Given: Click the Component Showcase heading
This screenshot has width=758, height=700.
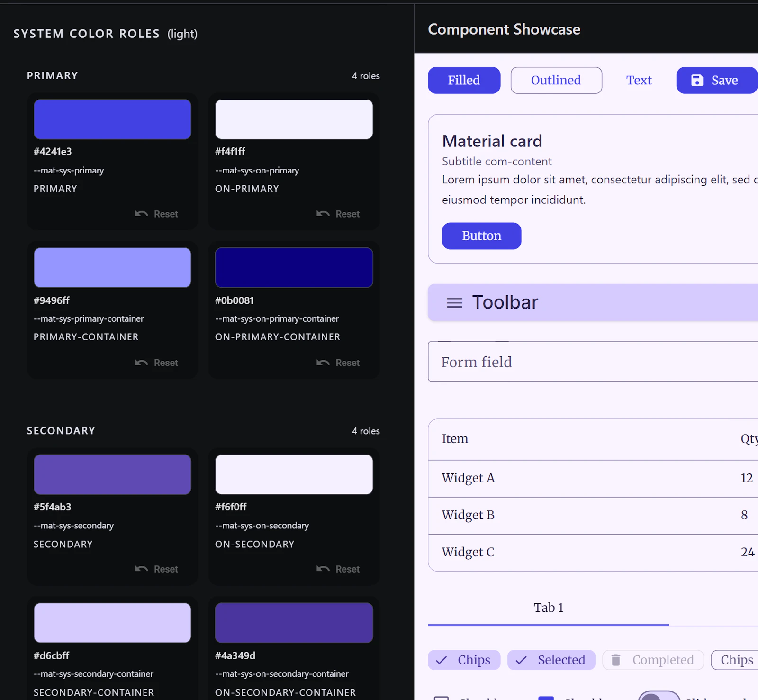Looking at the screenshot, I should coord(504,29).
